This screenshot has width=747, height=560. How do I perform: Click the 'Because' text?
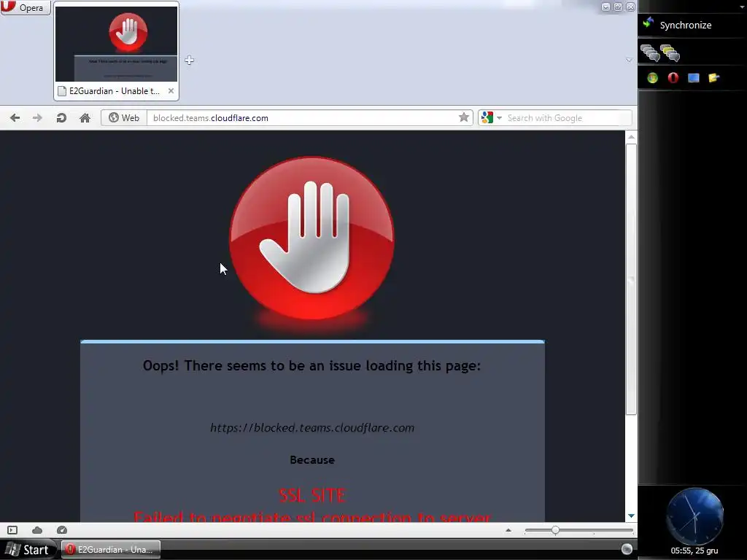(312, 460)
